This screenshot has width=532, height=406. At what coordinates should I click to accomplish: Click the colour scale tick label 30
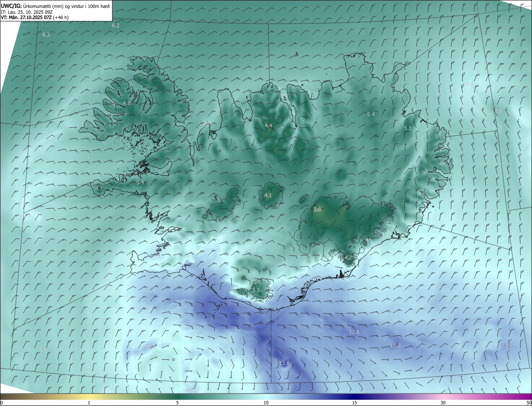point(443,403)
